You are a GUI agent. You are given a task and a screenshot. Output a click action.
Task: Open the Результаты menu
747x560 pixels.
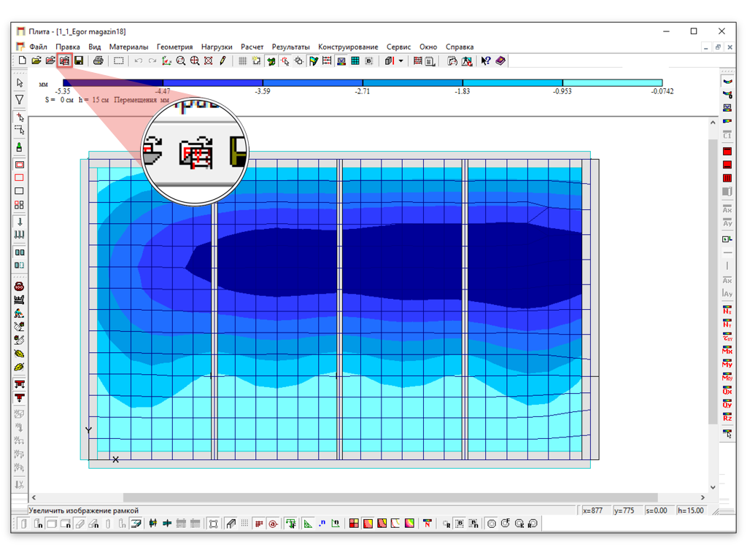(290, 47)
